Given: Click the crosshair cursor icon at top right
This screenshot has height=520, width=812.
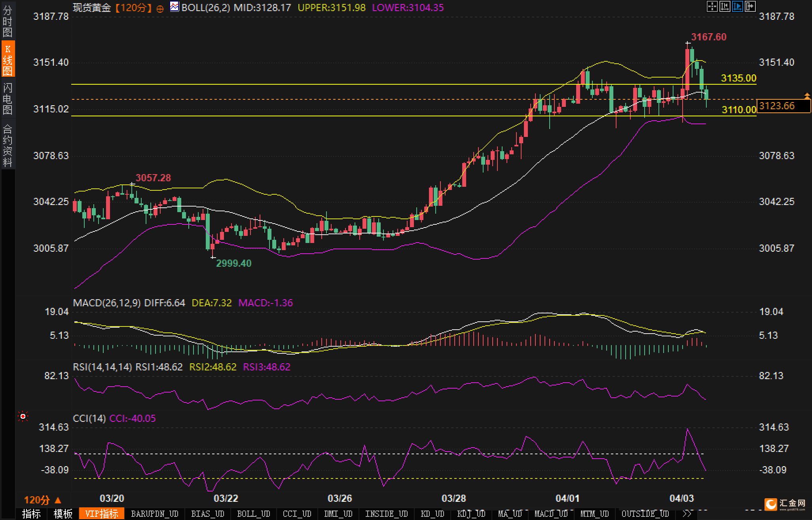Looking at the screenshot, I should (712, 6).
